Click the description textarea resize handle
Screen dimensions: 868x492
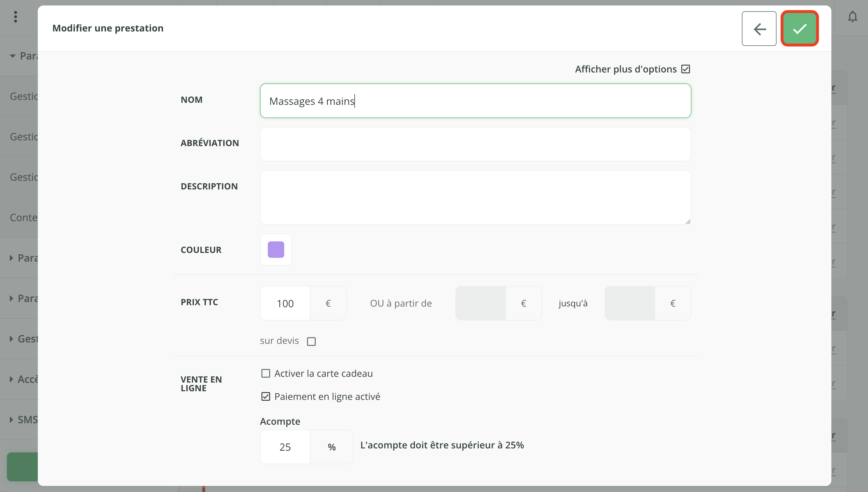688,222
